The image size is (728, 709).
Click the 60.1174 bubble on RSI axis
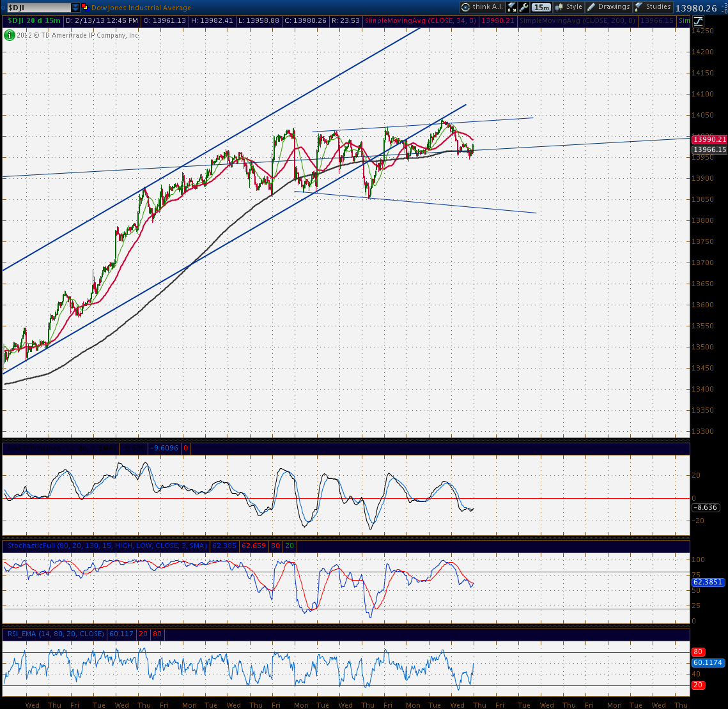(x=708, y=662)
